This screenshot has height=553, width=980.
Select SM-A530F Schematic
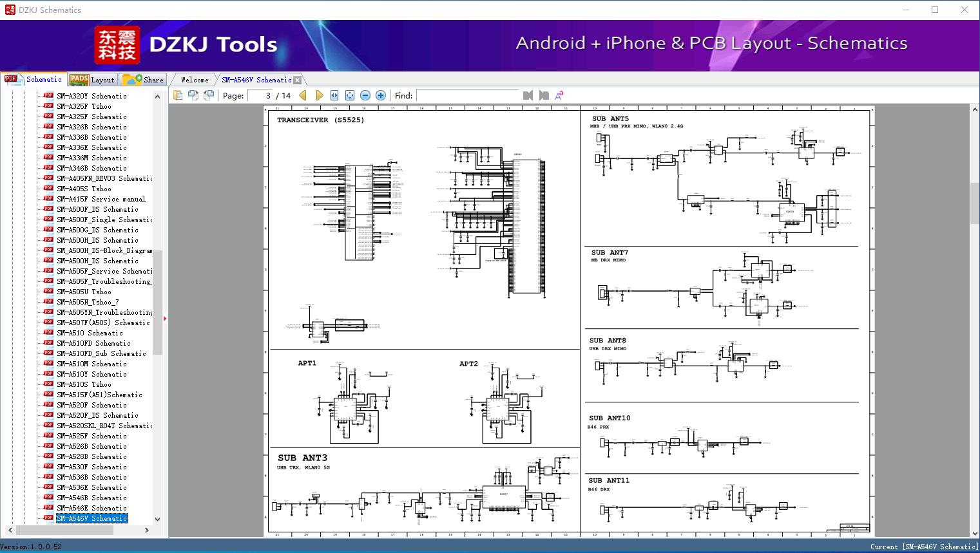tap(91, 467)
